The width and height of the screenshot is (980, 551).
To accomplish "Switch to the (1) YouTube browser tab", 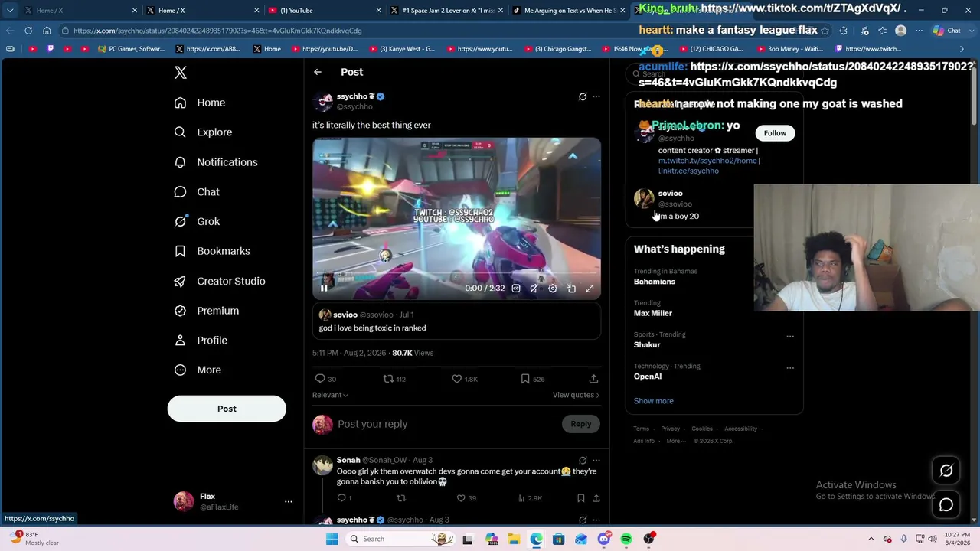I will pos(324,11).
